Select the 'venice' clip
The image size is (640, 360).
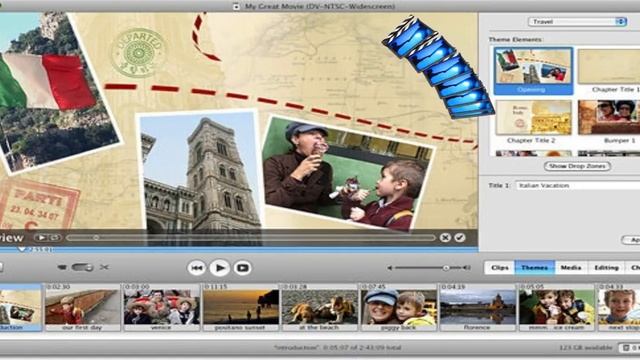(x=162, y=307)
